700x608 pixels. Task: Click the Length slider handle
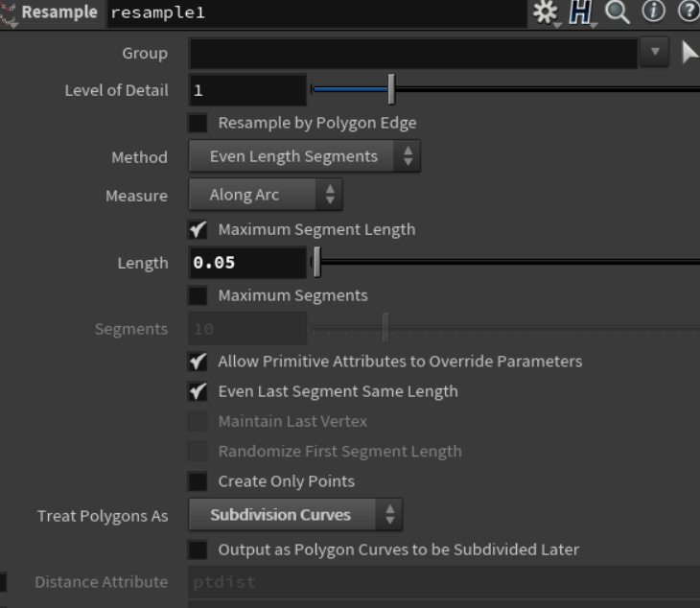[317, 263]
